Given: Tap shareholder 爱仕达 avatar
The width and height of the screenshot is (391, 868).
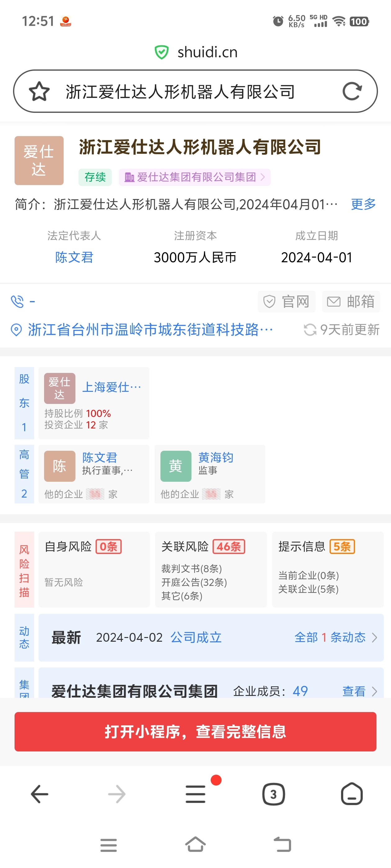Looking at the screenshot, I should tap(60, 388).
